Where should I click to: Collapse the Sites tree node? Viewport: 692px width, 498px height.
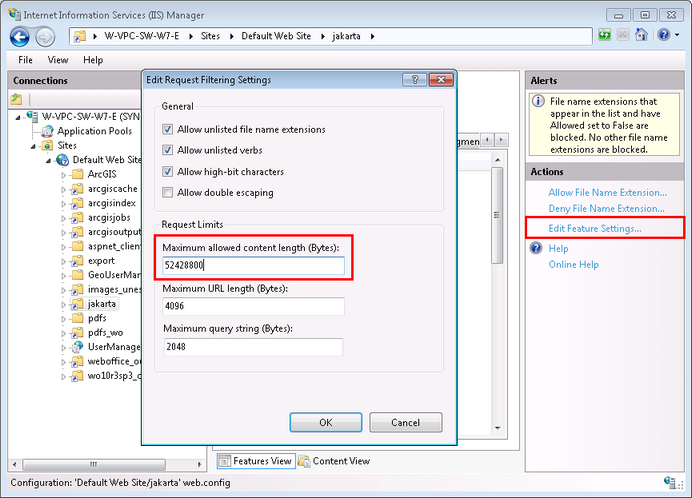point(34,147)
